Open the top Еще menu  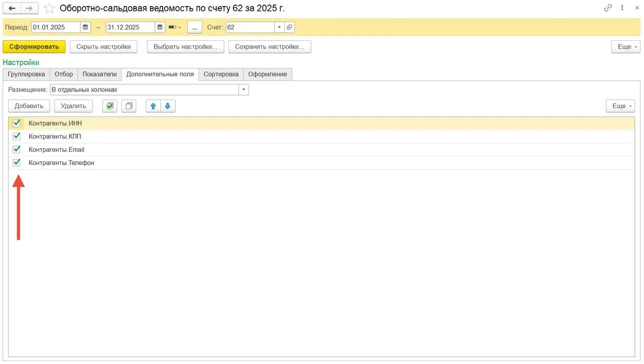click(x=626, y=46)
